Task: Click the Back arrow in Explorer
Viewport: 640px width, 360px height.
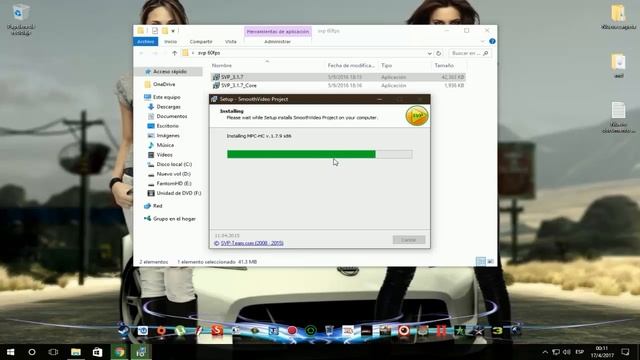Action: pos(142,53)
